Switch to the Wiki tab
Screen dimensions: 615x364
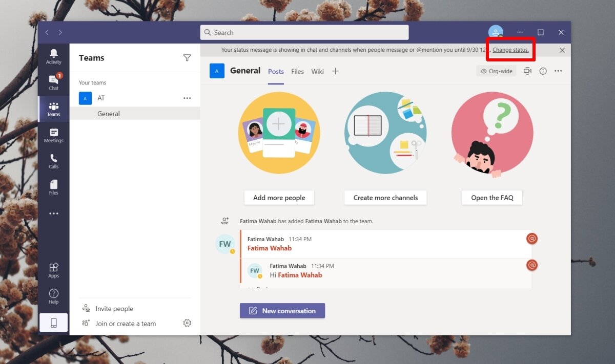click(x=317, y=71)
